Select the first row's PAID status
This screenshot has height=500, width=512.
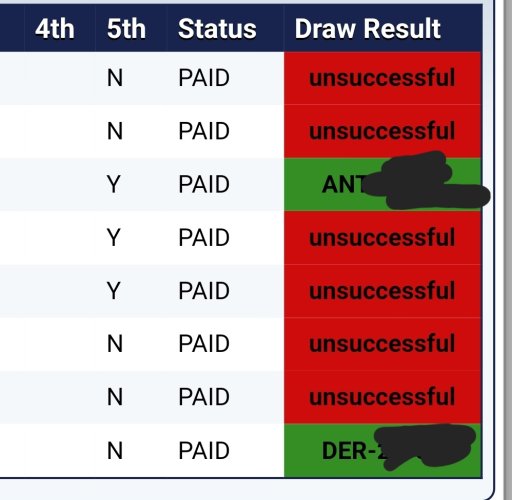(x=204, y=78)
